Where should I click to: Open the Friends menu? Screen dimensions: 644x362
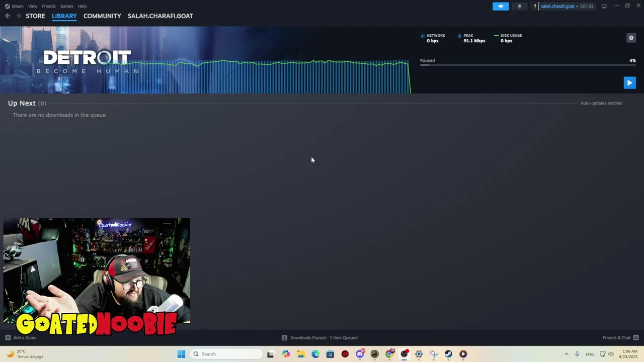(49, 6)
